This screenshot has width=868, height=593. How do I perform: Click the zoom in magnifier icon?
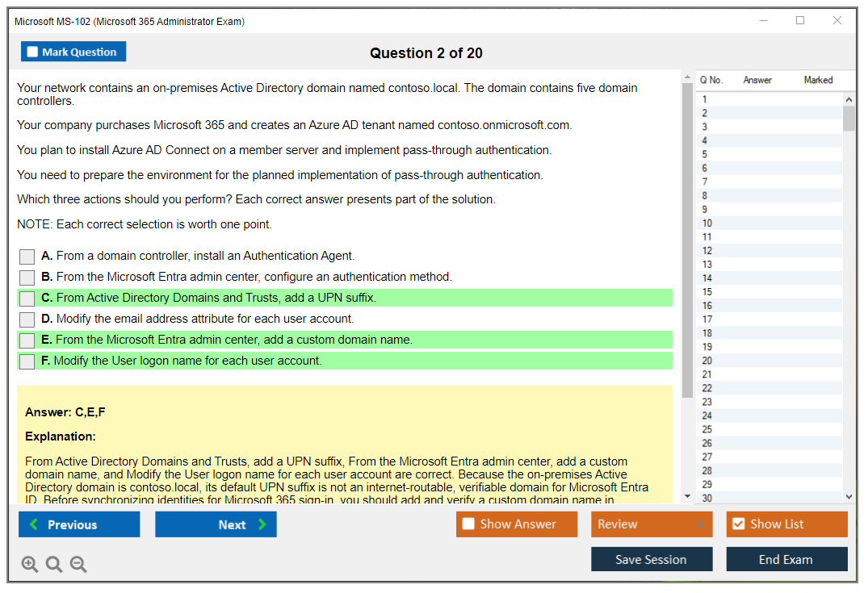29,564
